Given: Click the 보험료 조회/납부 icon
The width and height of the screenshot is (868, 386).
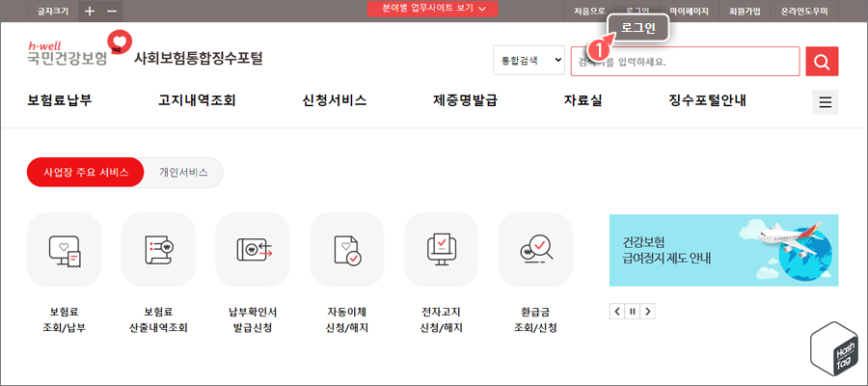Looking at the screenshot, I should tap(65, 250).
